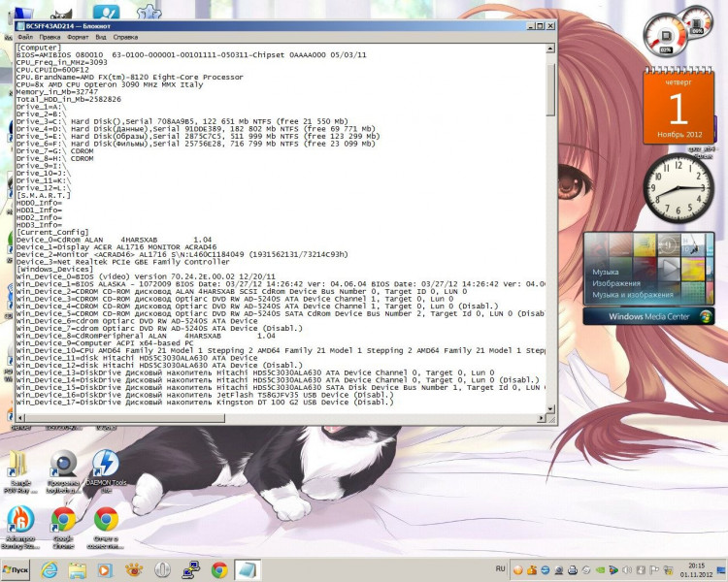728x582 pixels.
Task: Click the Win_Device_16 JetFlash TS8GJFV35 line
Action: click(205, 395)
